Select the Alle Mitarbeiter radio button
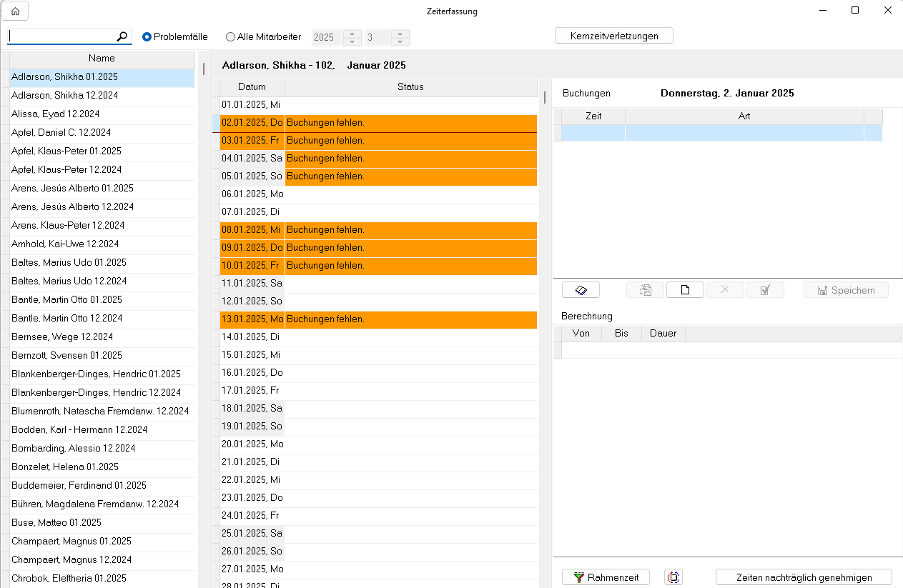The height and width of the screenshot is (588, 903). point(230,37)
